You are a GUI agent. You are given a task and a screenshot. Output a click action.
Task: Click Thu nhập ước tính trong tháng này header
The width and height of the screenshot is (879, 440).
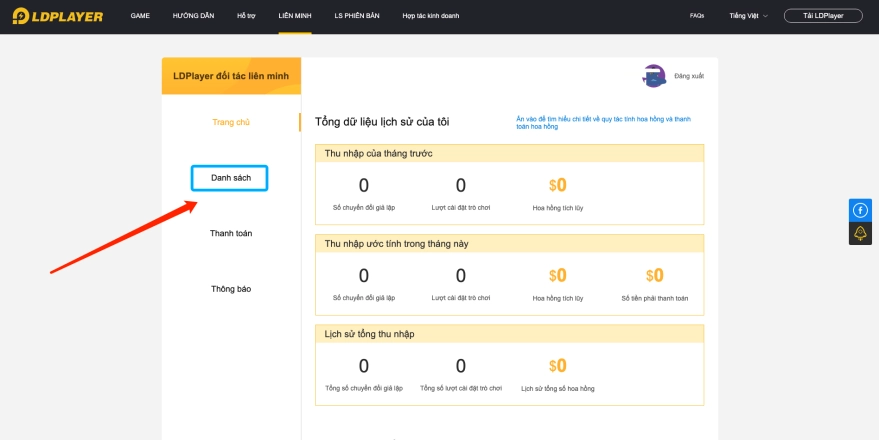tap(510, 244)
